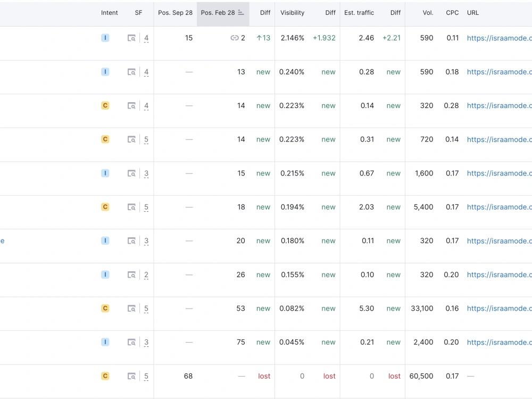Viewport: 532px width, 399px height.
Task: Open SERP snapshot icon in the lost row
Action: 131,376
